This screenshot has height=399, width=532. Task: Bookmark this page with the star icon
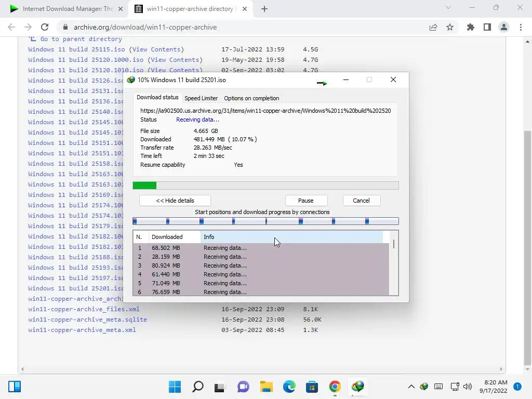pos(450,27)
